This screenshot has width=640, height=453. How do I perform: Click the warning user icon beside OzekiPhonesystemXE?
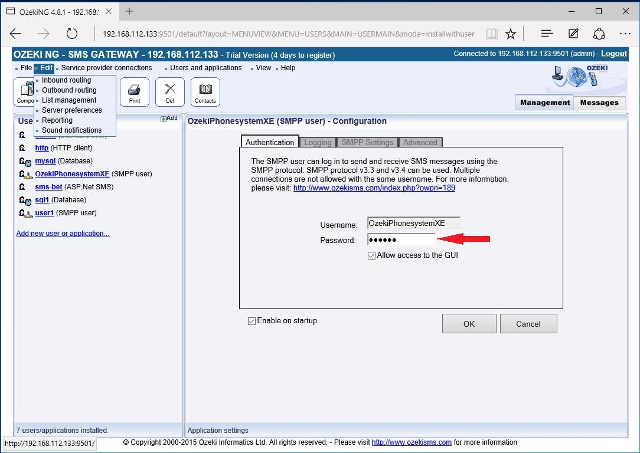click(x=25, y=175)
